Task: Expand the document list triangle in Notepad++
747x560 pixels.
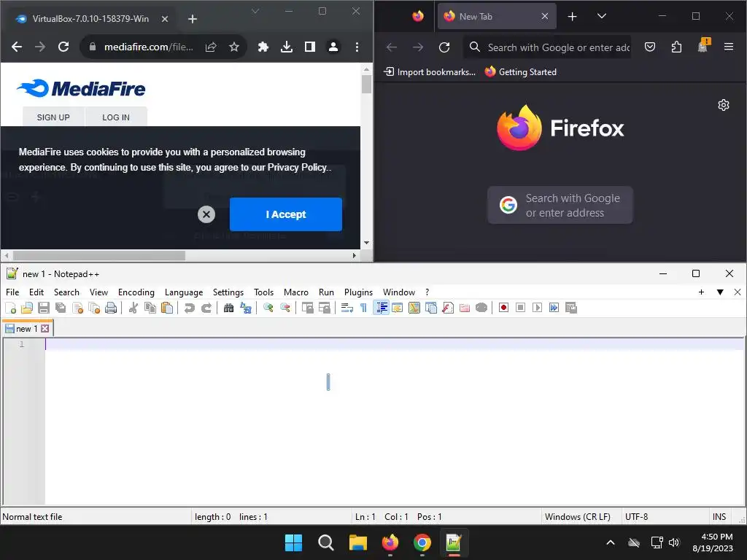Action: (x=720, y=292)
